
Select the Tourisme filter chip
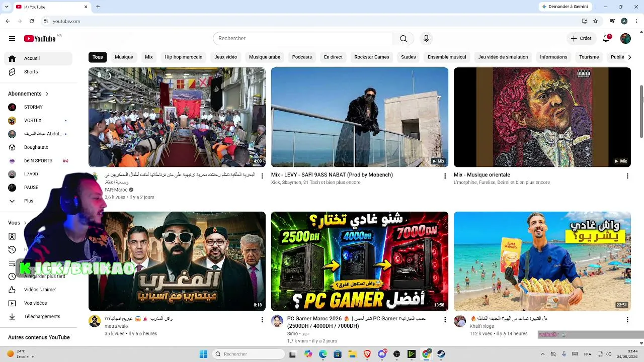pyautogui.click(x=589, y=57)
